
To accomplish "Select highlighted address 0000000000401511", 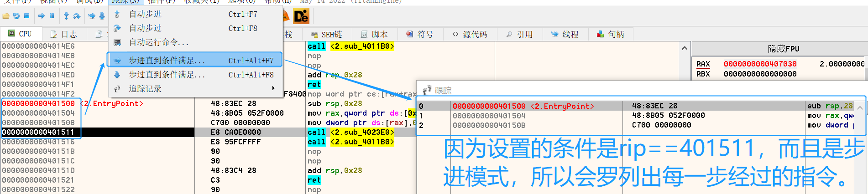I will [x=38, y=132].
